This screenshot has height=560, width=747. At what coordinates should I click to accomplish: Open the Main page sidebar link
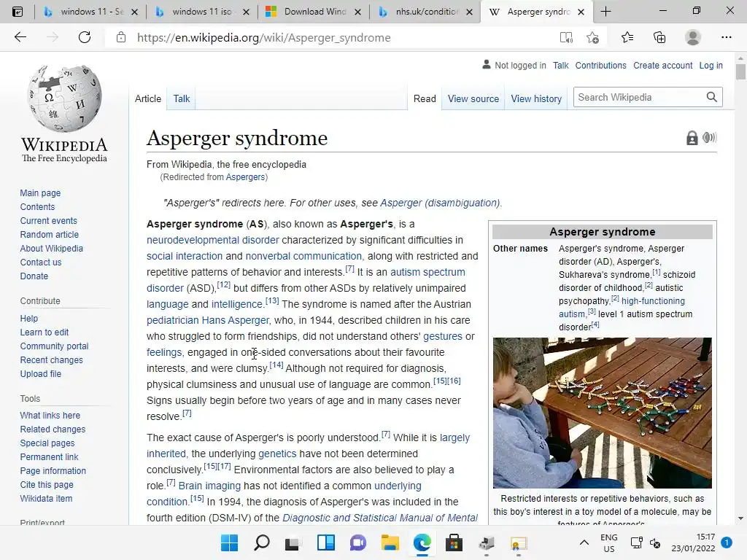(x=40, y=192)
